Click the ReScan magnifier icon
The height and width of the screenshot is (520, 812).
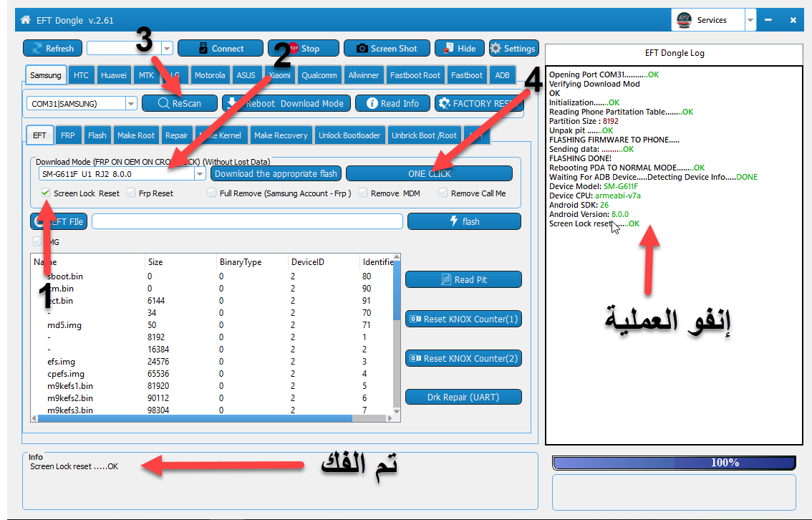(x=164, y=103)
